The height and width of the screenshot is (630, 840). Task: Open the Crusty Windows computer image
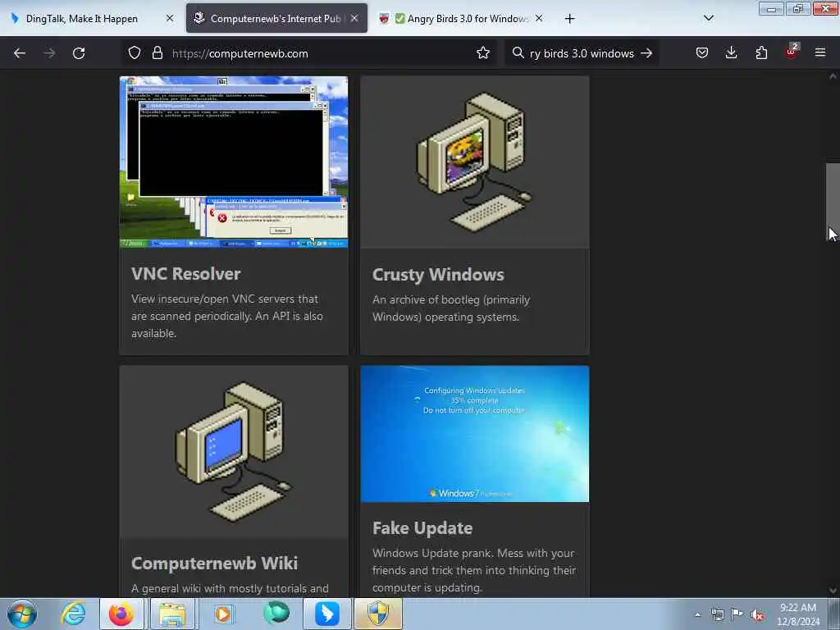(x=475, y=162)
